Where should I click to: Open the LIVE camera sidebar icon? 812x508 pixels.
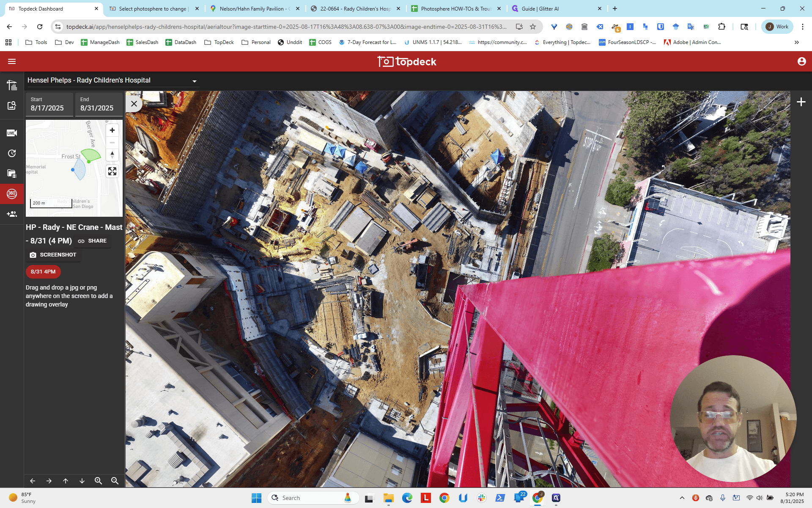click(x=12, y=133)
